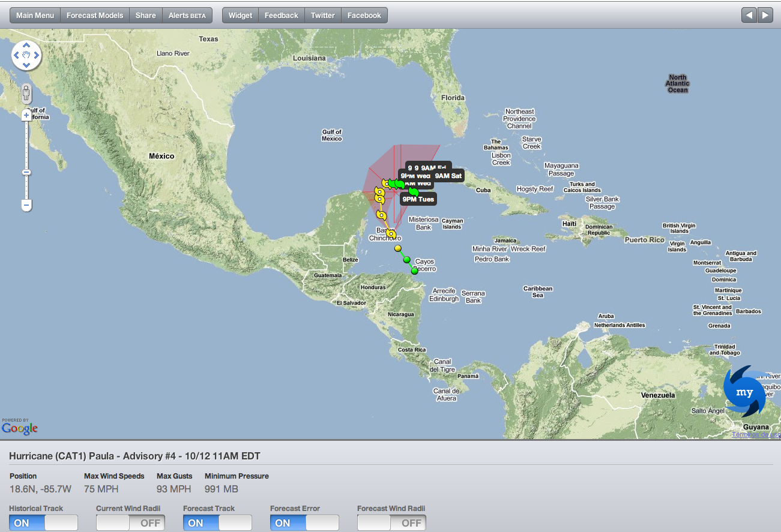Click the Caribbean Sea map label
The width and height of the screenshot is (781, 532).
tap(538, 291)
